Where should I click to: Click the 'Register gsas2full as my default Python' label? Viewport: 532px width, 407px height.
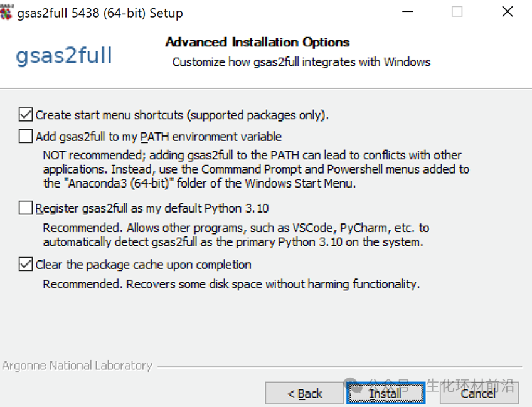(x=152, y=208)
